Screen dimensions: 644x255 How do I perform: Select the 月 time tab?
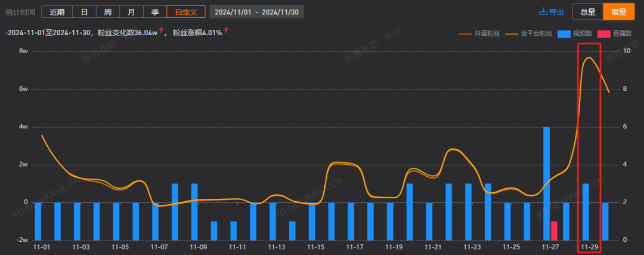coord(131,11)
